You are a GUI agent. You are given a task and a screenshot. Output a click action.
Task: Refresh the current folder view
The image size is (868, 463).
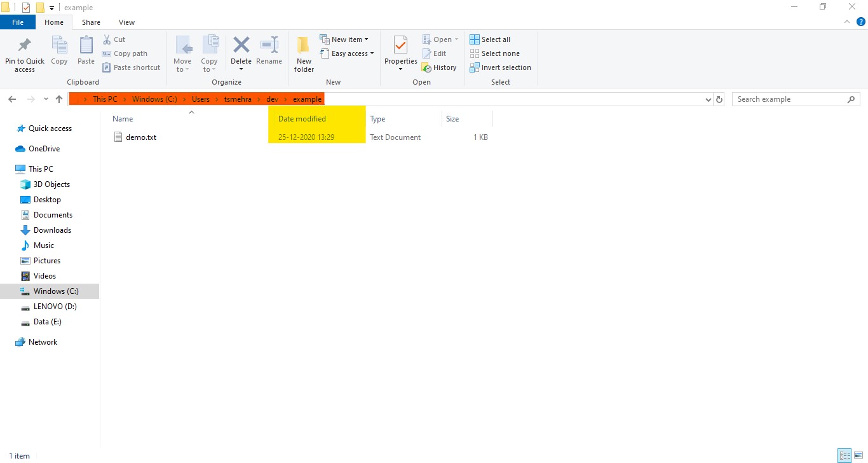(719, 99)
